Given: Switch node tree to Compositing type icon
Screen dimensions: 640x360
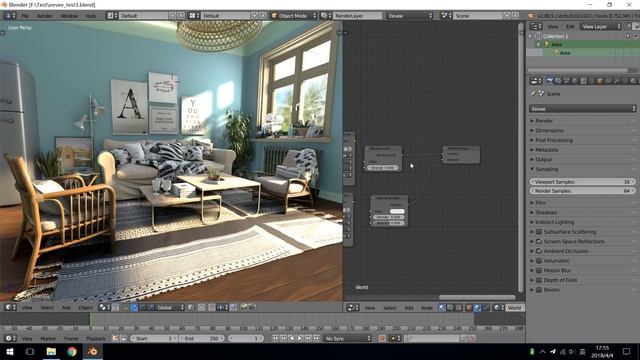Looking at the screenshot, I should (450, 308).
